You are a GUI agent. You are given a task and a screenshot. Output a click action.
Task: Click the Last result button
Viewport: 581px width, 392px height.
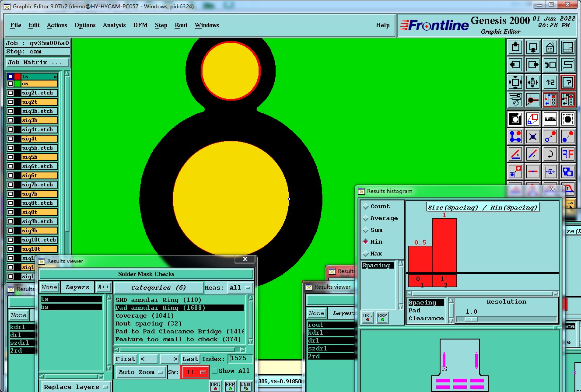pos(190,359)
